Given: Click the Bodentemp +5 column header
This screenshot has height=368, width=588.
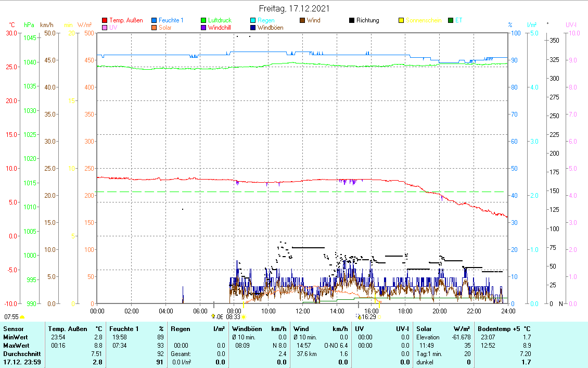Looking at the screenshot, I should (500, 329).
